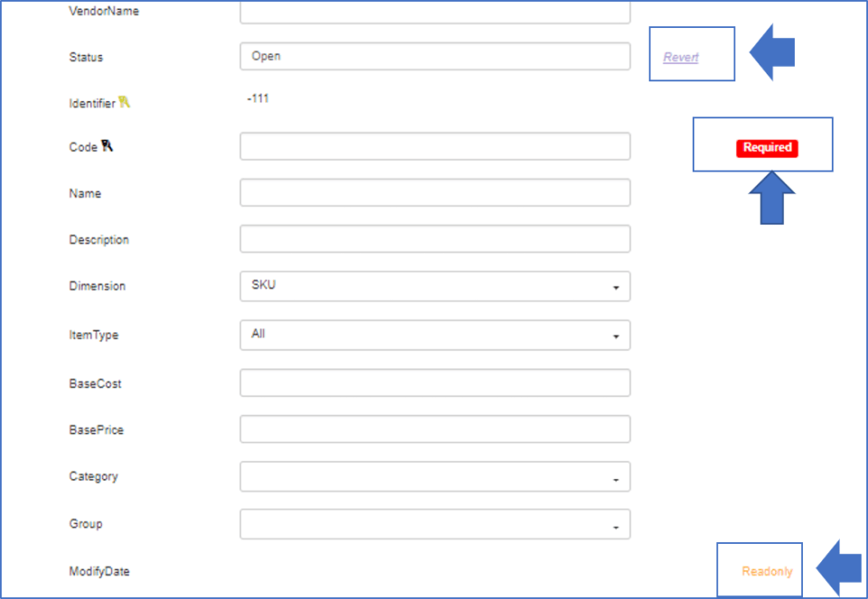The width and height of the screenshot is (868, 599).
Task: Click the black key icon beside Code
Action: pos(107,146)
